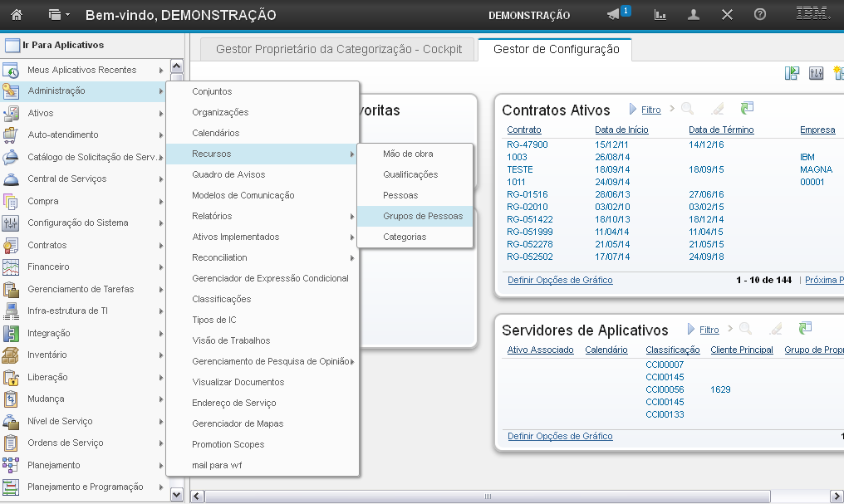Expand Filtro in Servidores de Aplicativos
Viewport: 844px width, 504px height.
coord(709,330)
